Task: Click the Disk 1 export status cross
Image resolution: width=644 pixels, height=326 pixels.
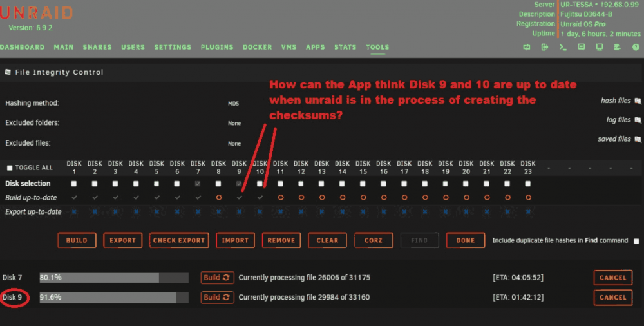Action: 74,212
